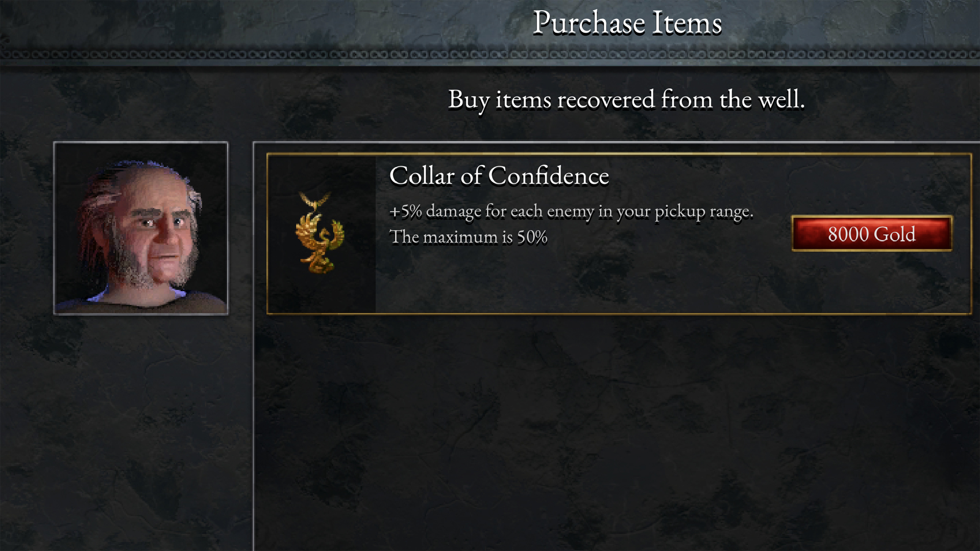Click "The maximum is 50%" text
This screenshot has height=551, width=980.
point(468,237)
